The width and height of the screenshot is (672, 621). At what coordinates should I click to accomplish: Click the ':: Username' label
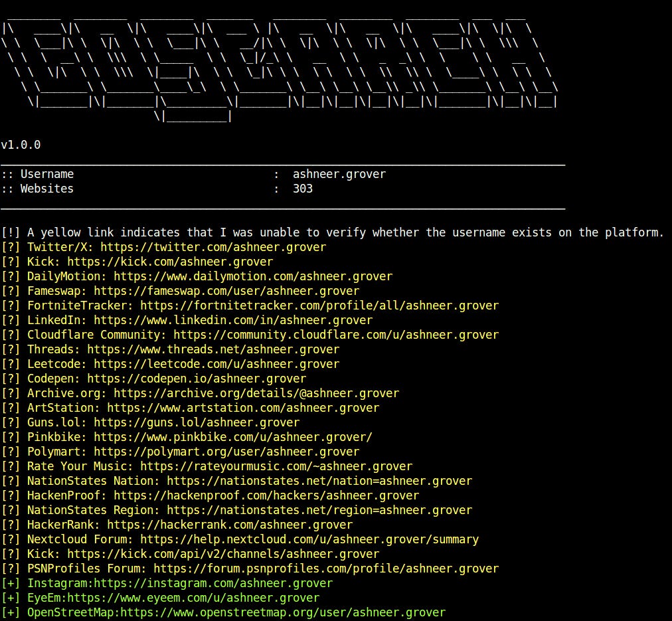(x=37, y=174)
